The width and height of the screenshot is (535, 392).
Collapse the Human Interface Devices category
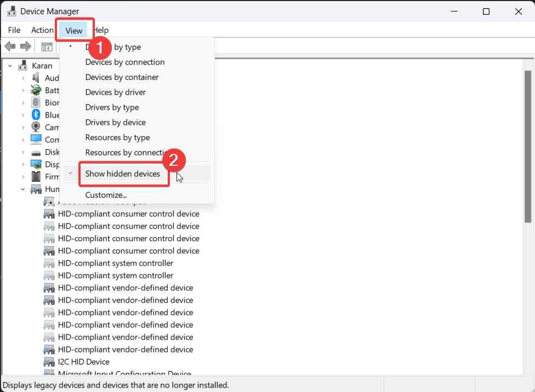point(23,189)
